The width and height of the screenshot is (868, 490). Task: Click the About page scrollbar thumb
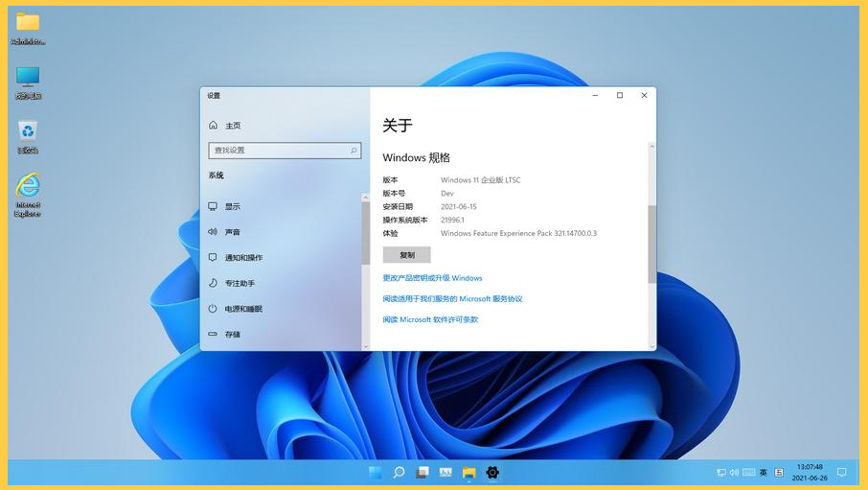[x=651, y=244]
